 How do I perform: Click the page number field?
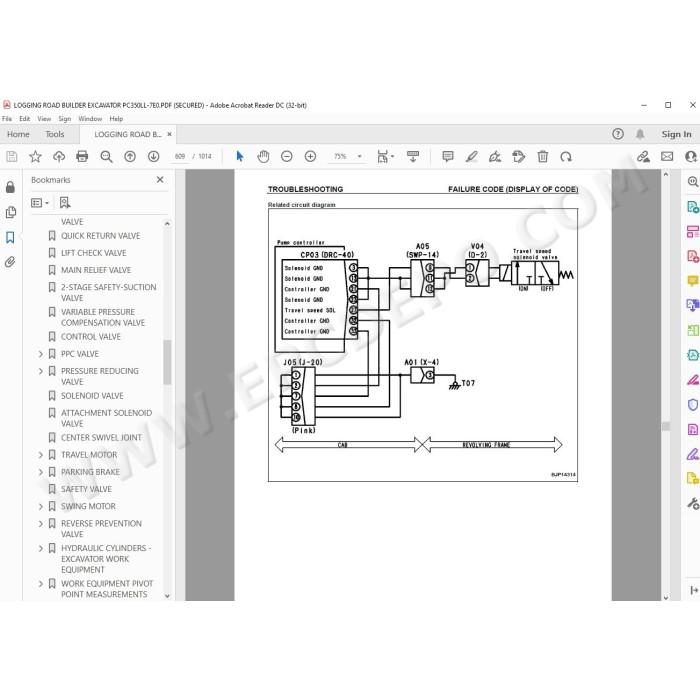pyautogui.click(x=180, y=156)
